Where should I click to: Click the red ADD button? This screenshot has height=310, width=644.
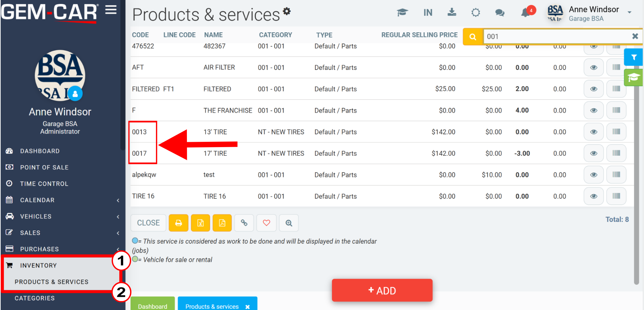point(382,291)
